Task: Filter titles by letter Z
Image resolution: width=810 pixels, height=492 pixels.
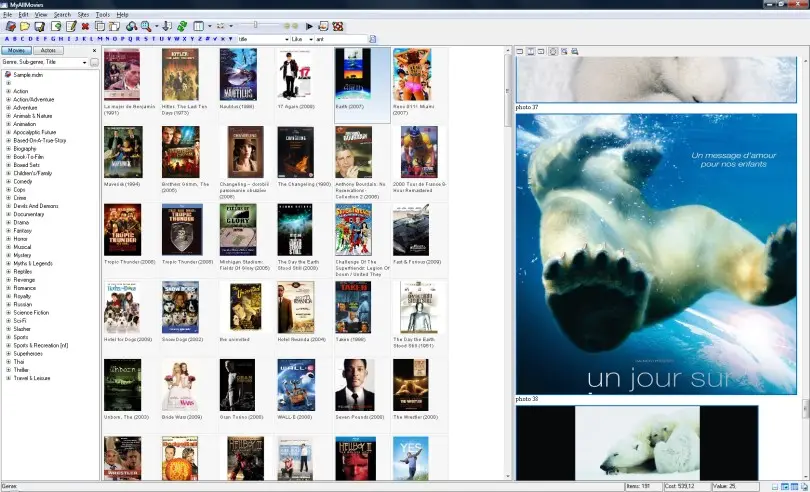Action: click(199, 39)
